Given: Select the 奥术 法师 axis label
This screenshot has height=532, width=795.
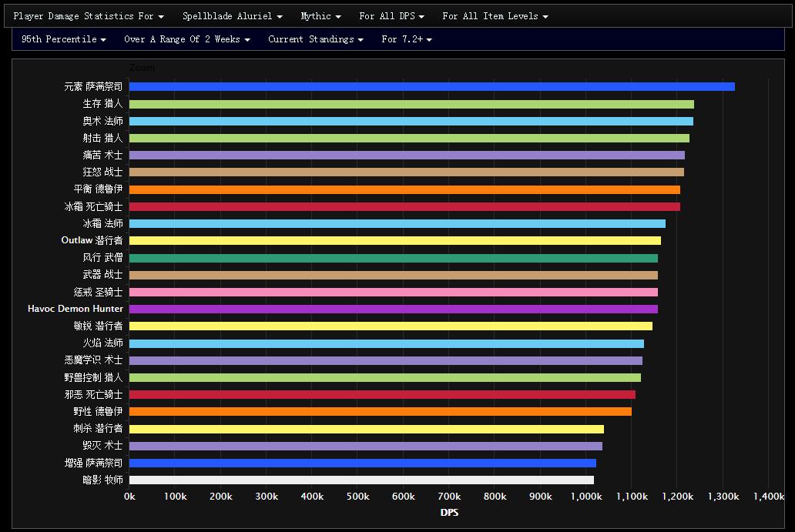Looking at the screenshot, I should pos(103,121).
